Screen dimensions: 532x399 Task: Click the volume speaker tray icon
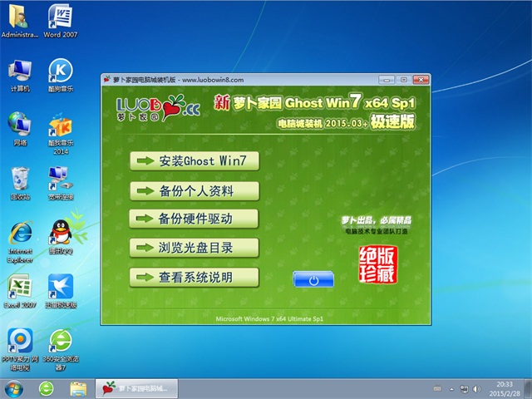475,388
